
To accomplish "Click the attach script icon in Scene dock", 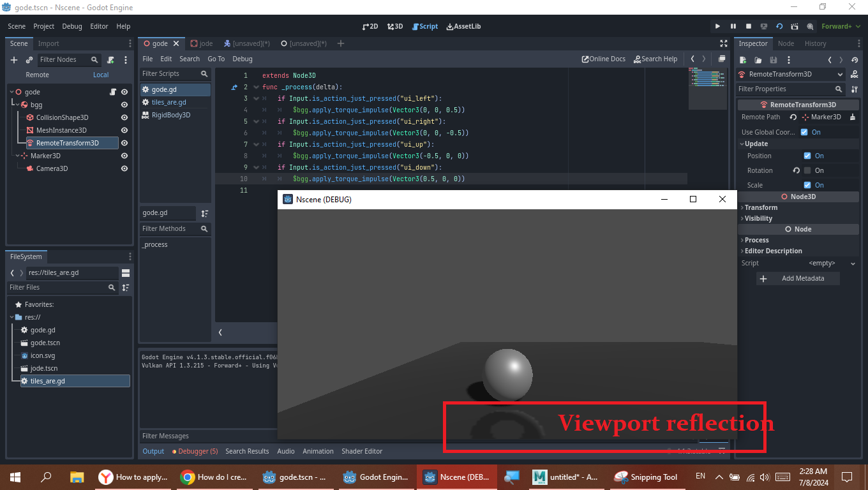I will pos(110,59).
